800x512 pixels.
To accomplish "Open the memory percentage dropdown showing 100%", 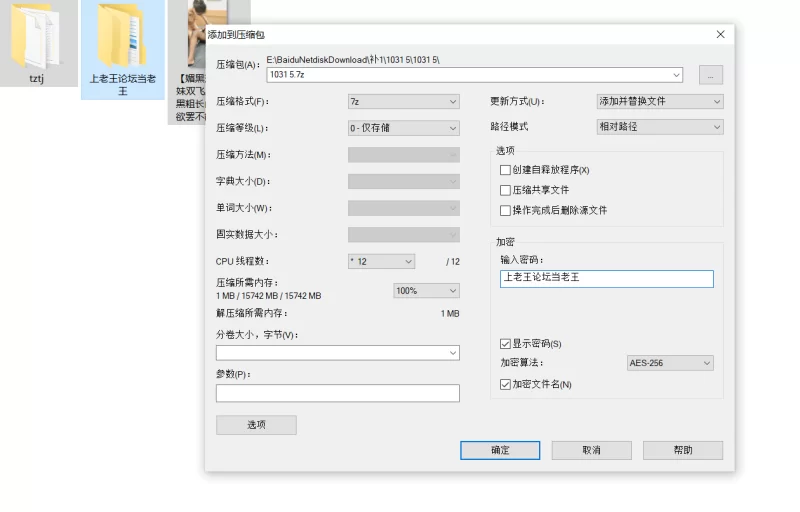I will [x=427, y=291].
